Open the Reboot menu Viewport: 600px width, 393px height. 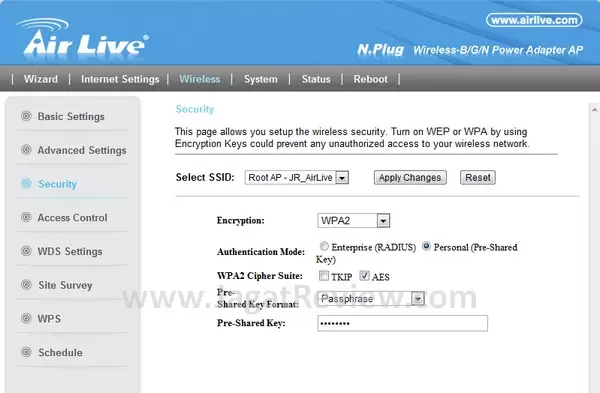click(x=370, y=79)
